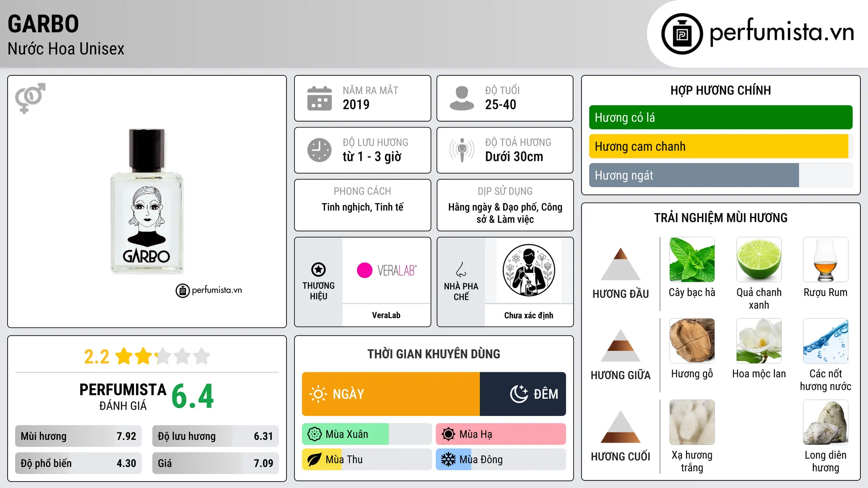Click the orange NGÀY day bar
This screenshot has height=488, width=868.
click(x=391, y=394)
